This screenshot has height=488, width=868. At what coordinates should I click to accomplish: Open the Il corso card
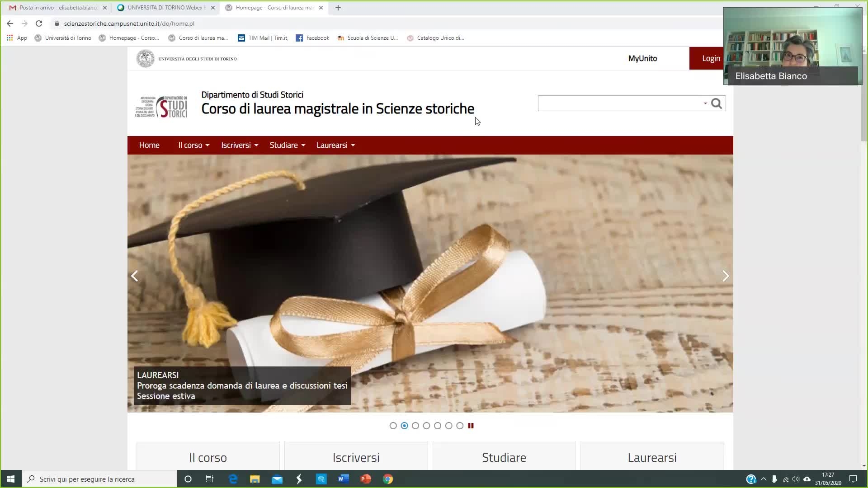tap(208, 456)
